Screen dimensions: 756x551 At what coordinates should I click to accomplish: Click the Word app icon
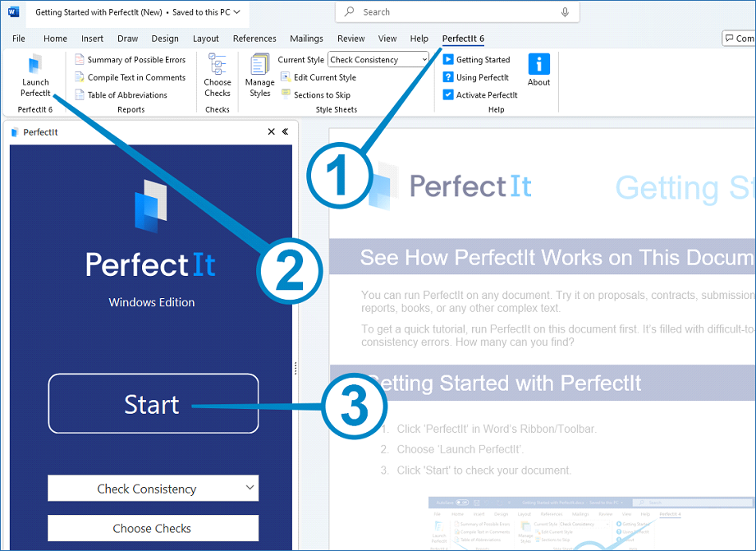13,11
